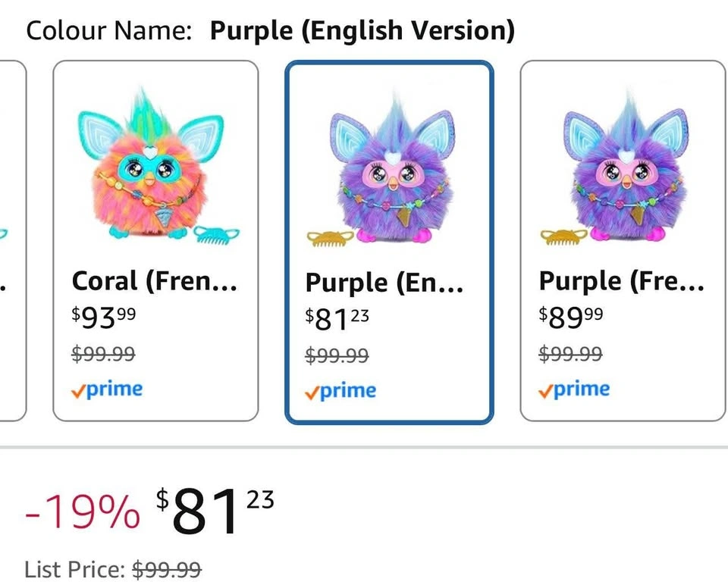Viewport: 728px width, 582px height.
Task: Click the struck-through $99.99 under $89.99
Action: (x=571, y=353)
